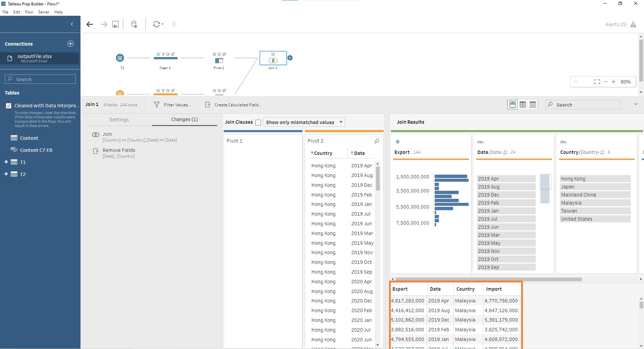This screenshot has width=644, height=349.
Task: Click remove-field annotation icon inside Join 1 box
Action: tap(273, 54)
